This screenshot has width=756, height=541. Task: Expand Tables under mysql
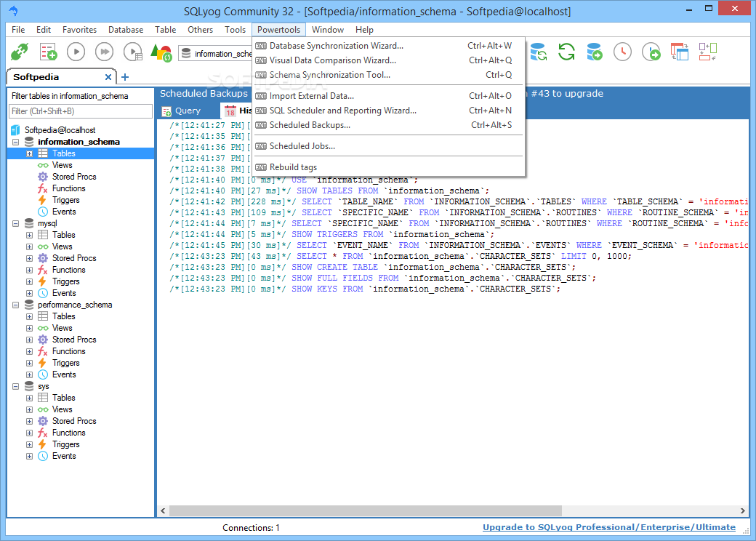pyautogui.click(x=29, y=236)
